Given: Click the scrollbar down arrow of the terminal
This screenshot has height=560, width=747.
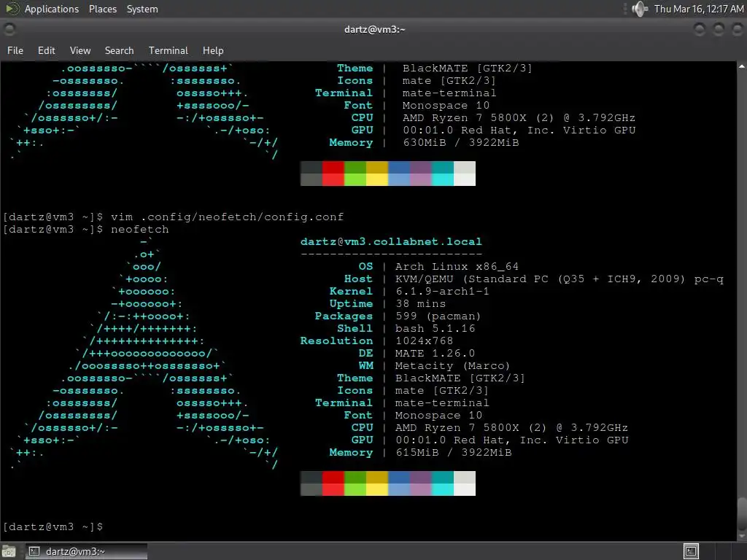Looking at the screenshot, I should point(742,536).
